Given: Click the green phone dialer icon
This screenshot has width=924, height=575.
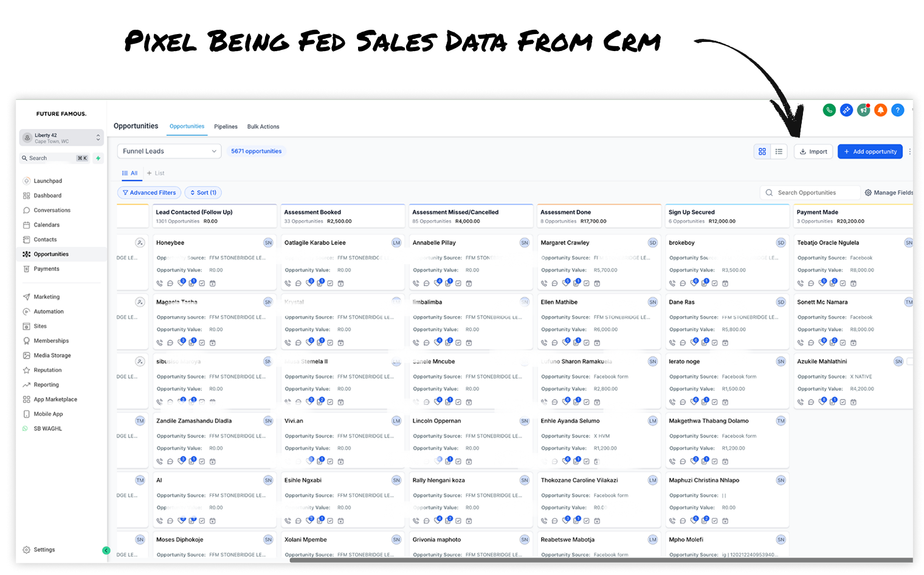Looking at the screenshot, I should coord(829,110).
